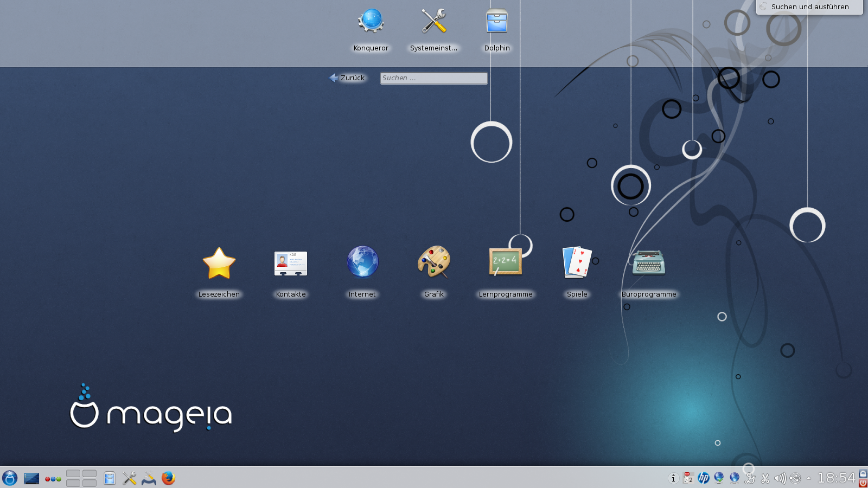The image size is (868, 488).
Task: Switch to second virtual desktop in pager
Action: [x=90, y=473]
